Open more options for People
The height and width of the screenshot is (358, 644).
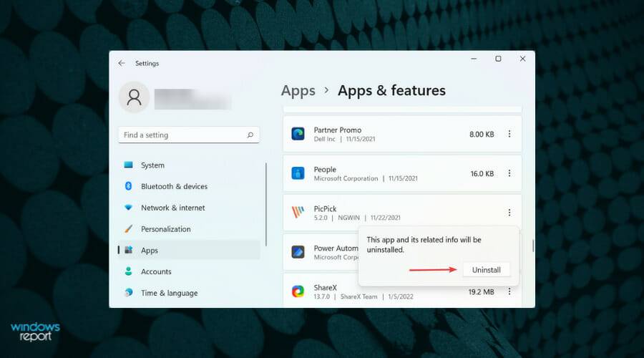pyautogui.click(x=509, y=173)
